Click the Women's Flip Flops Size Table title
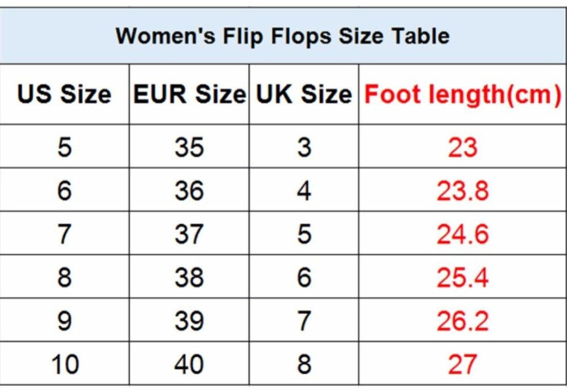Image resolution: width=567 pixels, height=392 pixels. [x=283, y=37]
